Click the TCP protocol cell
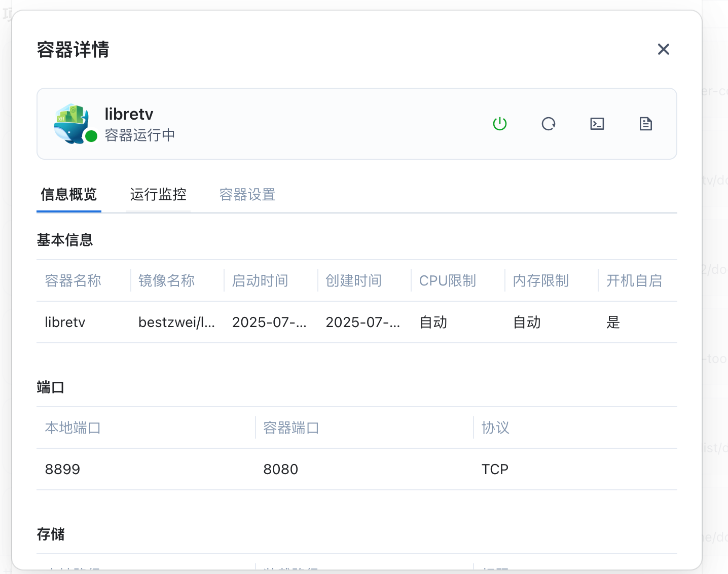The width and height of the screenshot is (728, 574). 495,470
